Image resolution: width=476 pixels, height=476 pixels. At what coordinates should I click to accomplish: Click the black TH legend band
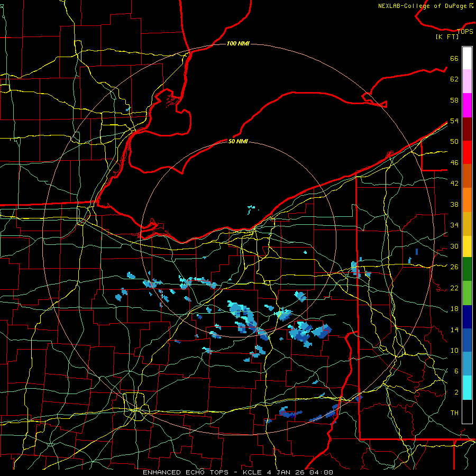click(x=467, y=411)
